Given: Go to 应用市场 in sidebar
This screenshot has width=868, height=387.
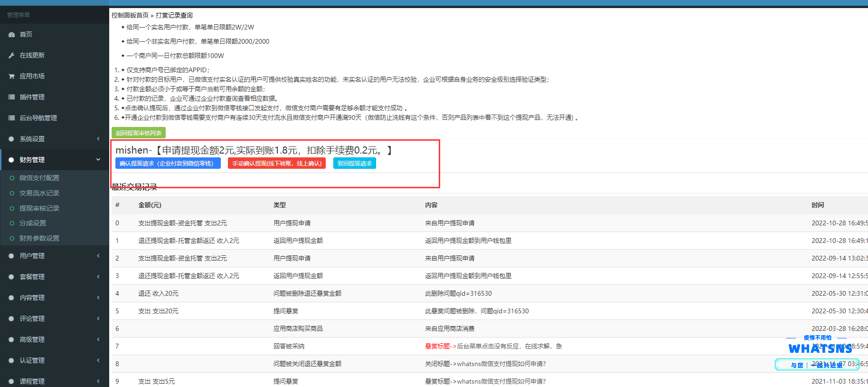Looking at the screenshot, I should click(32, 76).
